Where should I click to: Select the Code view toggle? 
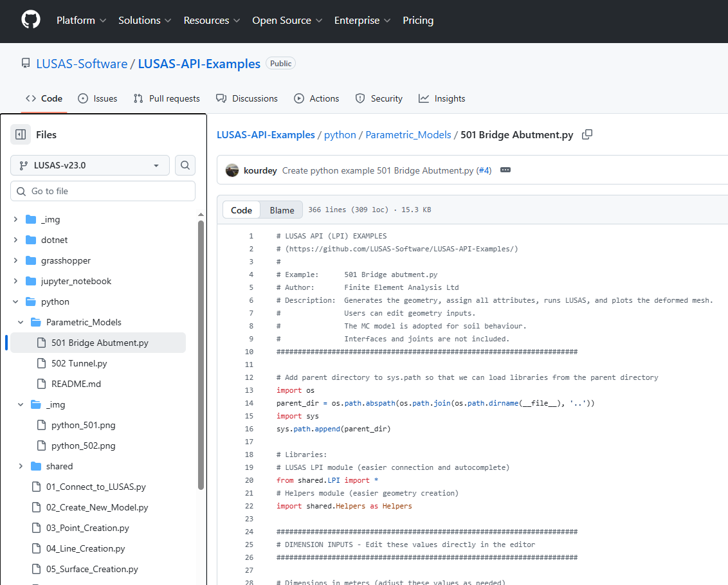(242, 210)
